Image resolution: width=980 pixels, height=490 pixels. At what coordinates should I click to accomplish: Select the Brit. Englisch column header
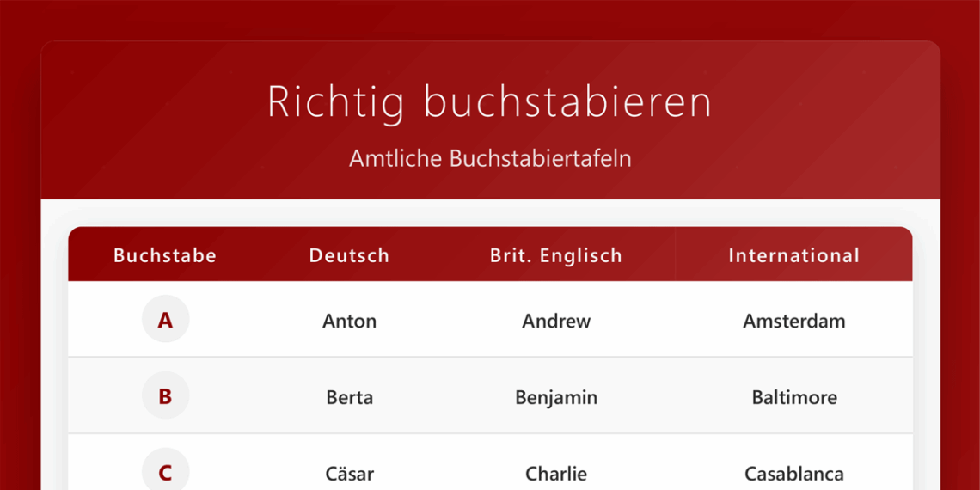coord(556,255)
